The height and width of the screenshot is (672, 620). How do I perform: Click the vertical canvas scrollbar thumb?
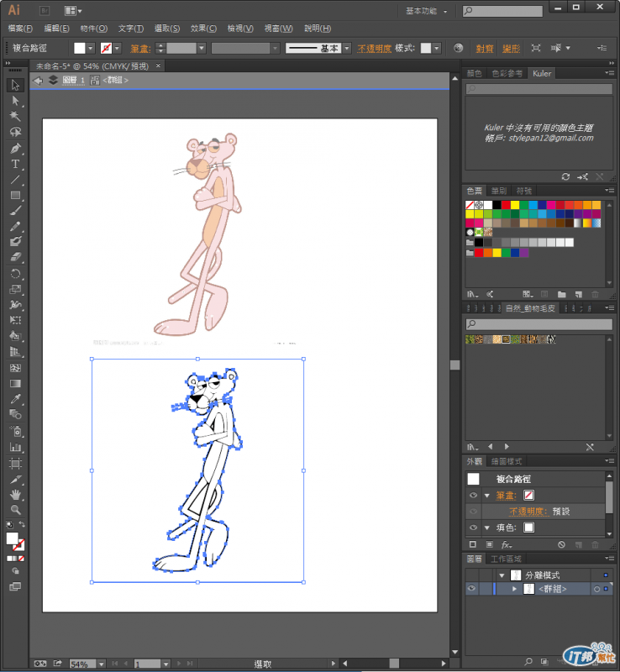[455, 365]
